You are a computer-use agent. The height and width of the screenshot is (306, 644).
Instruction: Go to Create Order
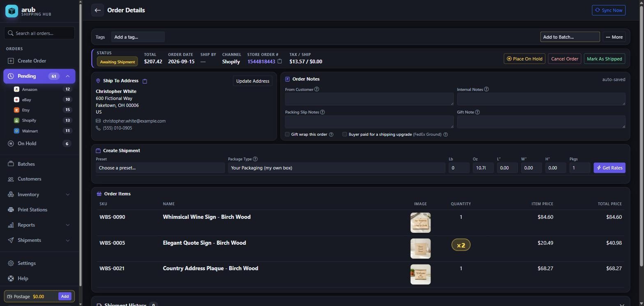[x=39, y=61]
